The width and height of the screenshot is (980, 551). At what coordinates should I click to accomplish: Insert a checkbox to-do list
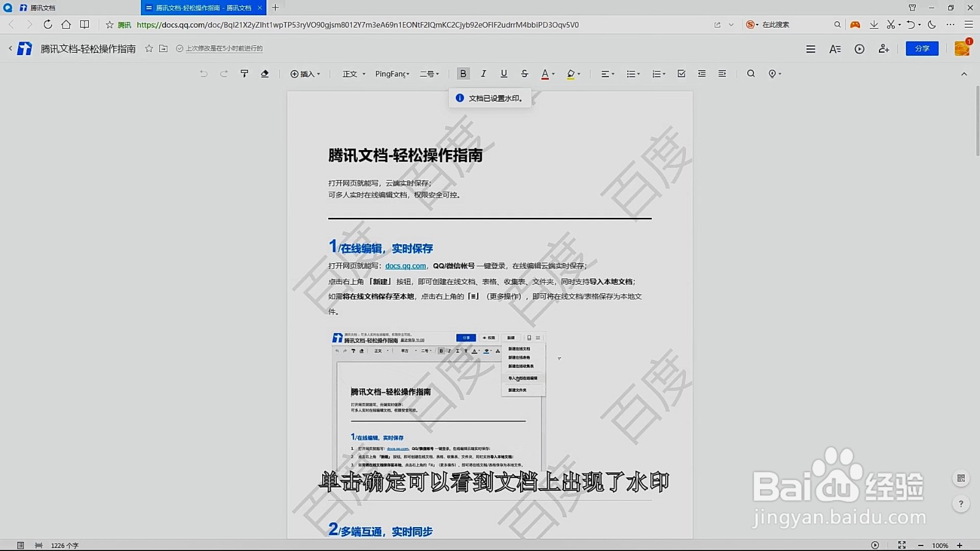681,73
